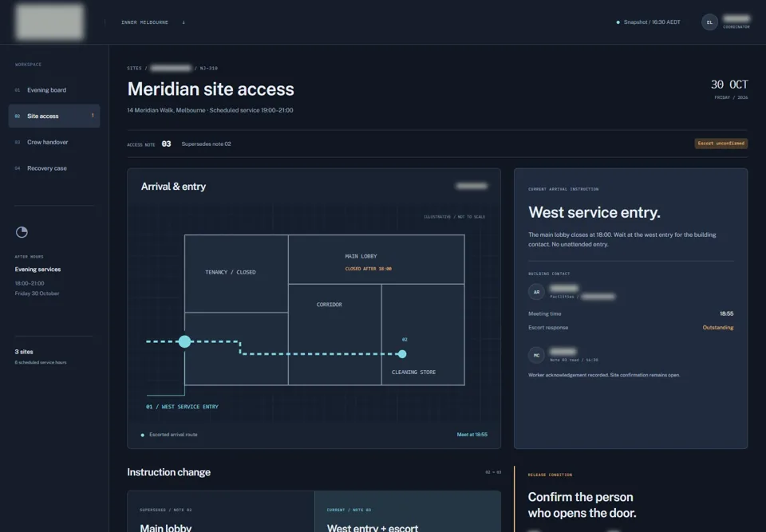
Task: Click the Outstanding escort response status
Action: point(717,327)
